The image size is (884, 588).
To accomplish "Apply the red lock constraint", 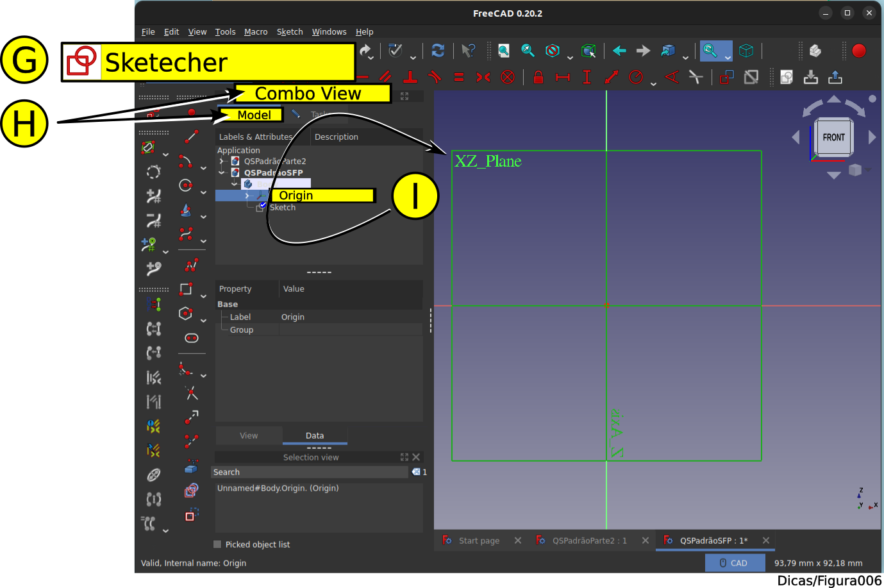I will click(538, 77).
